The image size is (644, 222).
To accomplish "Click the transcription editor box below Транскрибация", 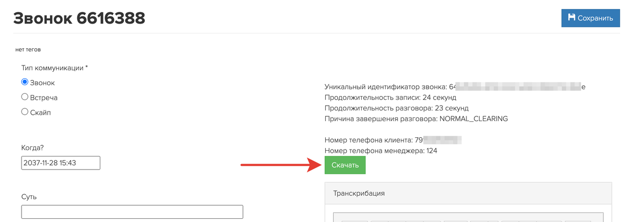I will (467, 217).
